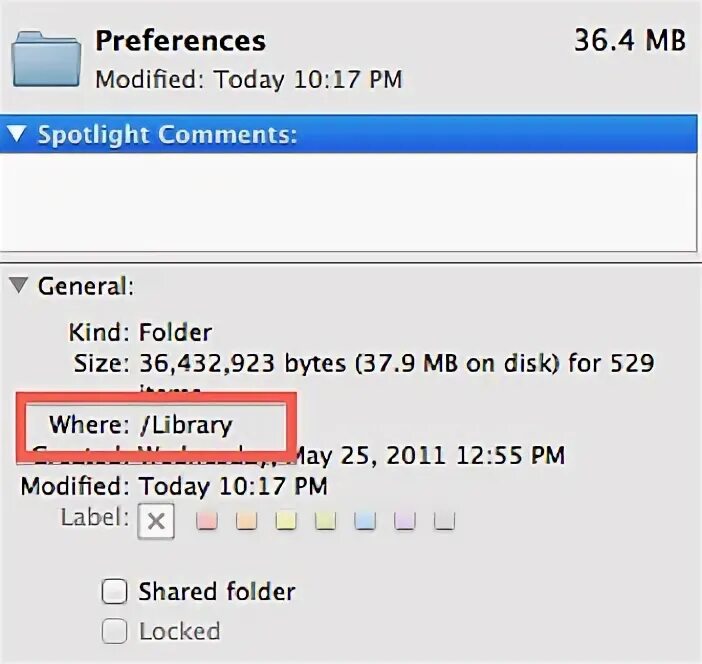This screenshot has width=702, height=664.
Task: Apply the red label color
Action: coord(207,520)
